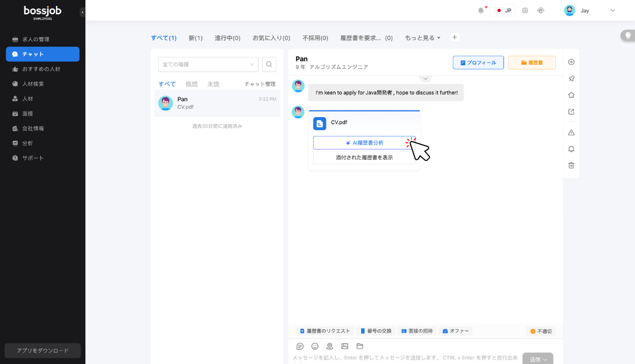The image size is (635, 364).
Task: Open the emoji picker in the message bar
Action: click(x=315, y=346)
